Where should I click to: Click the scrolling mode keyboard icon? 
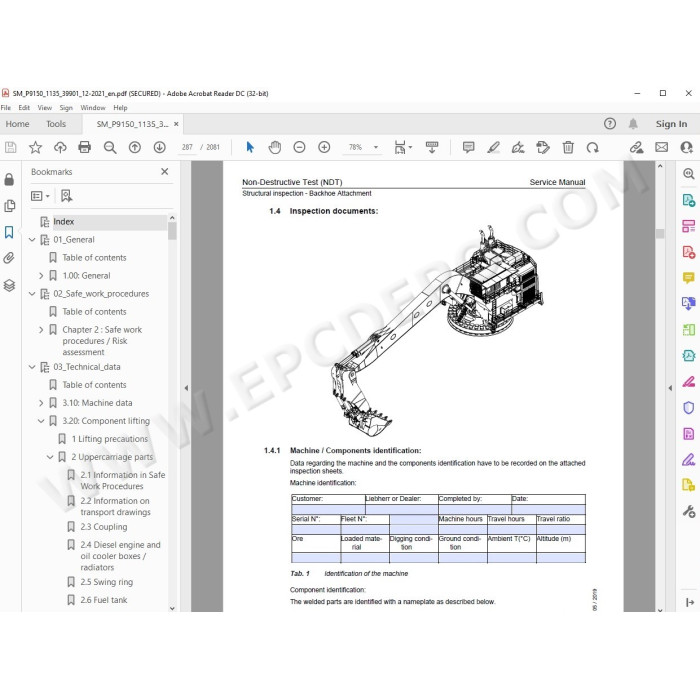tap(432, 147)
